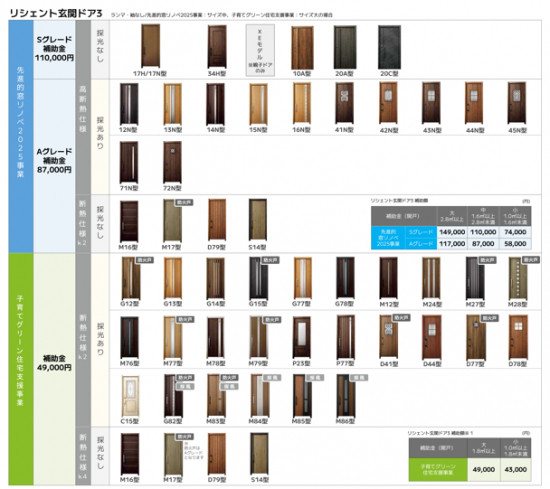This screenshot has height=489, width=550.
Task: Select the G13型 door thumbnail
Action: [x=173, y=278]
